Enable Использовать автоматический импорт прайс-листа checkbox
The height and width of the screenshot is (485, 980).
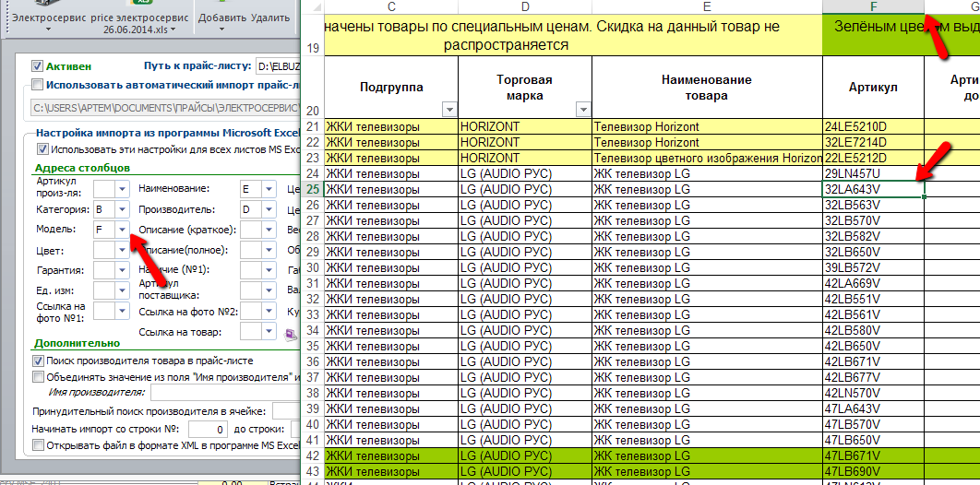[37, 84]
